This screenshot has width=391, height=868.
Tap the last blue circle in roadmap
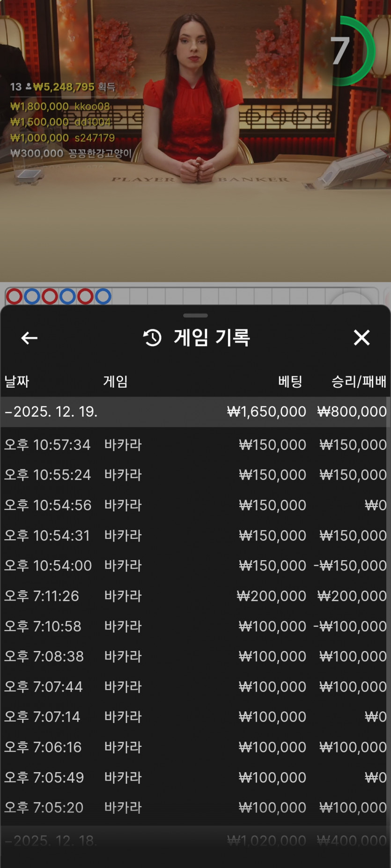pos(103,297)
